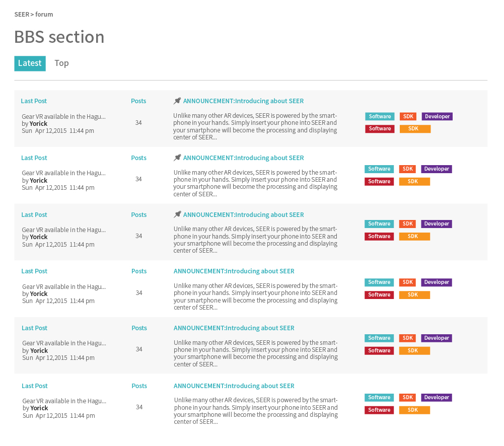Click Posts heading in first thread
Screen dimensions: 504x446
click(138, 101)
